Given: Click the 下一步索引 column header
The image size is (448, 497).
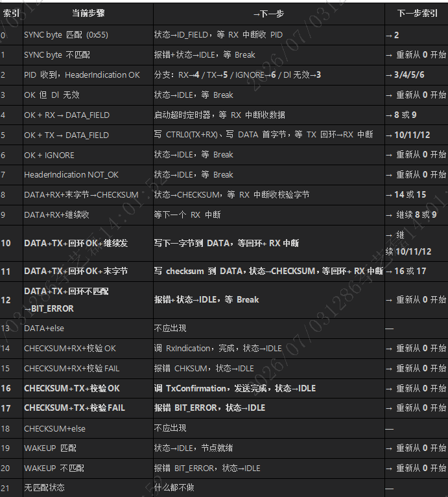Looking at the screenshot, I should click(x=417, y=14).
